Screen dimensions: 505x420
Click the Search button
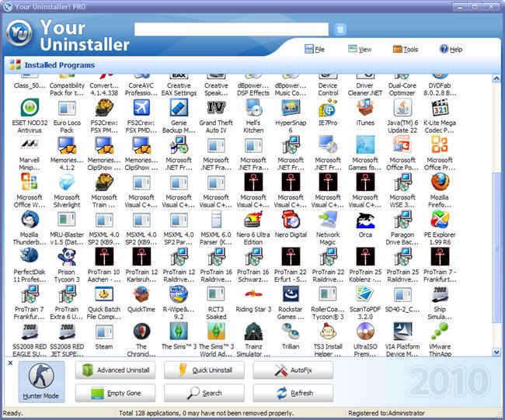coord(204,393)
